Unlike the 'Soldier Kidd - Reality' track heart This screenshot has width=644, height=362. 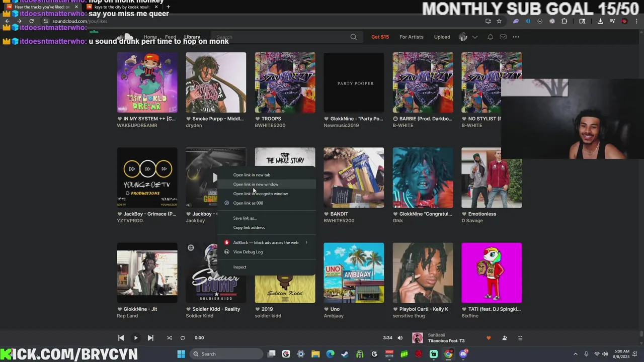coord(189,309)
